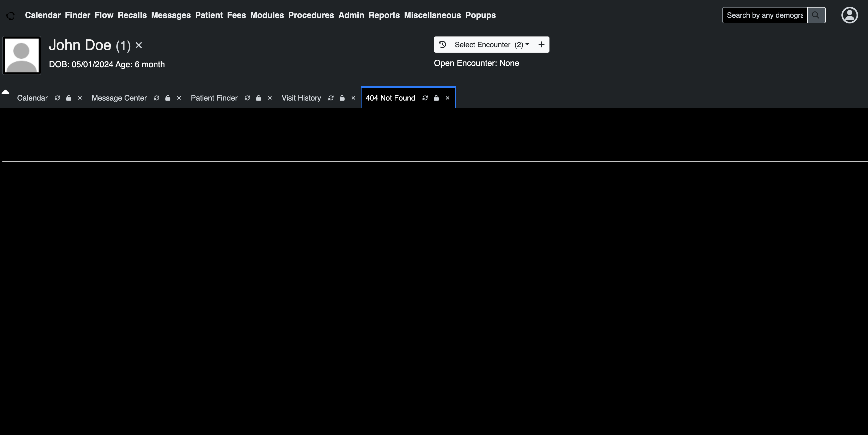Close the Visit History tab
The width and height of the screenshot is (868, 435).
(353, 98)
